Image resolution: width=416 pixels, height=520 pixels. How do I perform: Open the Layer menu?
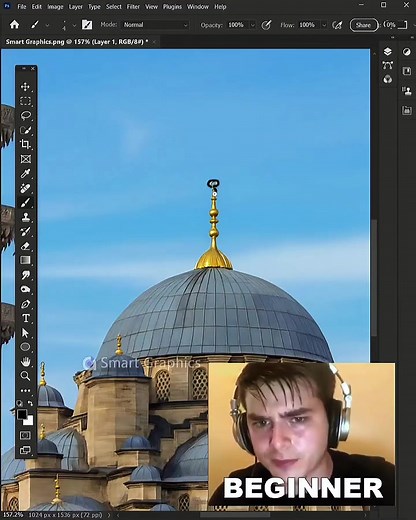coord(76,7)
